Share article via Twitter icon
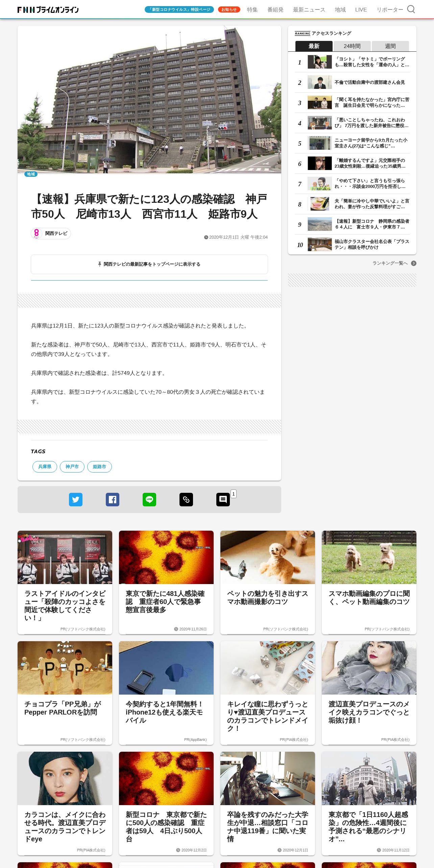434x868 pixels. click(x=76, y=500)
